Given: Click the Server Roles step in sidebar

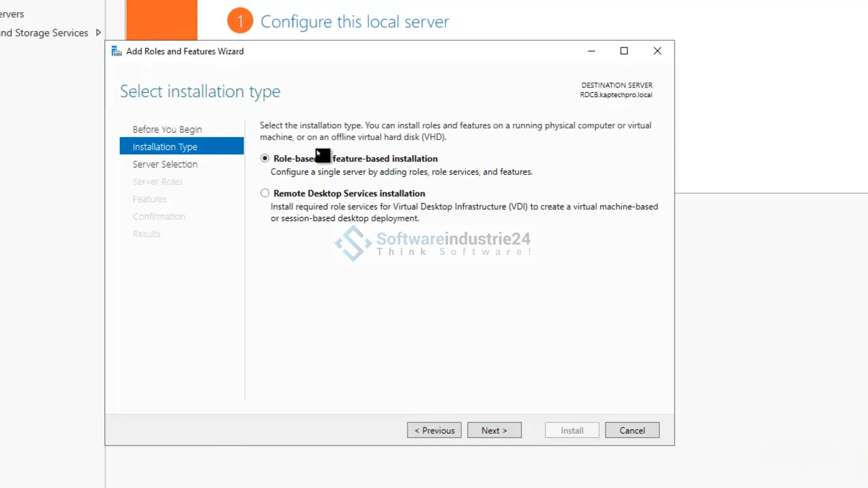Looking at the screenshot, I should click(157, 182).
